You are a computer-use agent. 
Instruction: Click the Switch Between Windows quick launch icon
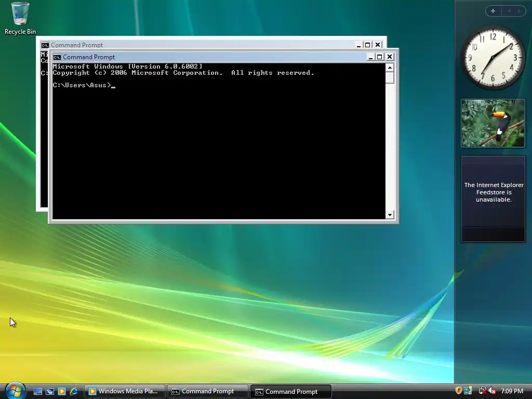49,391
